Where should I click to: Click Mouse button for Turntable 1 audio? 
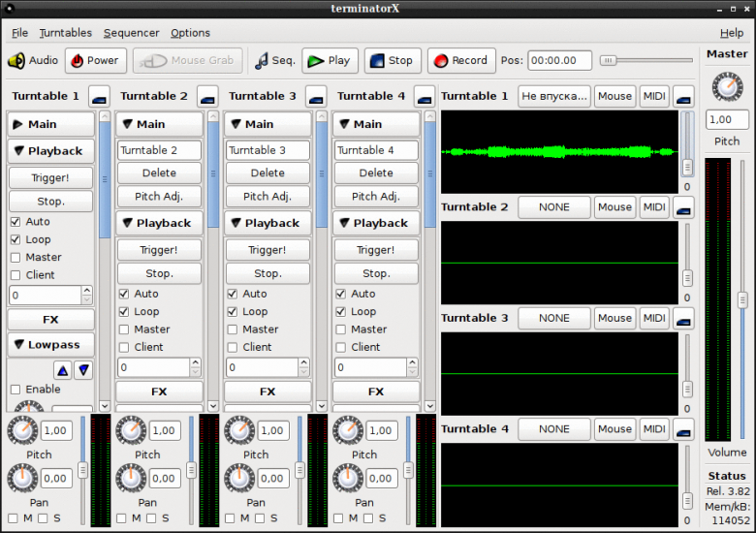click(x=614, y=96)
